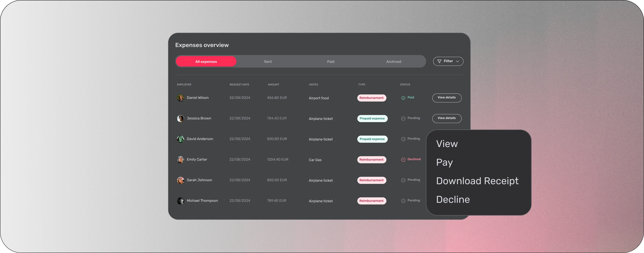Click Jessica Brown's pending status icon
This screenshot has width=644, height=253.
tap(403, 119)
